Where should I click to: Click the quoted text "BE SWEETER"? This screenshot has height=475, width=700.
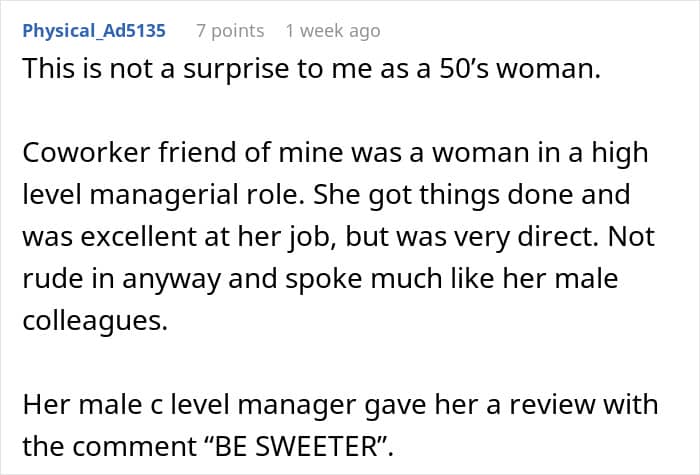click(297, 446)
